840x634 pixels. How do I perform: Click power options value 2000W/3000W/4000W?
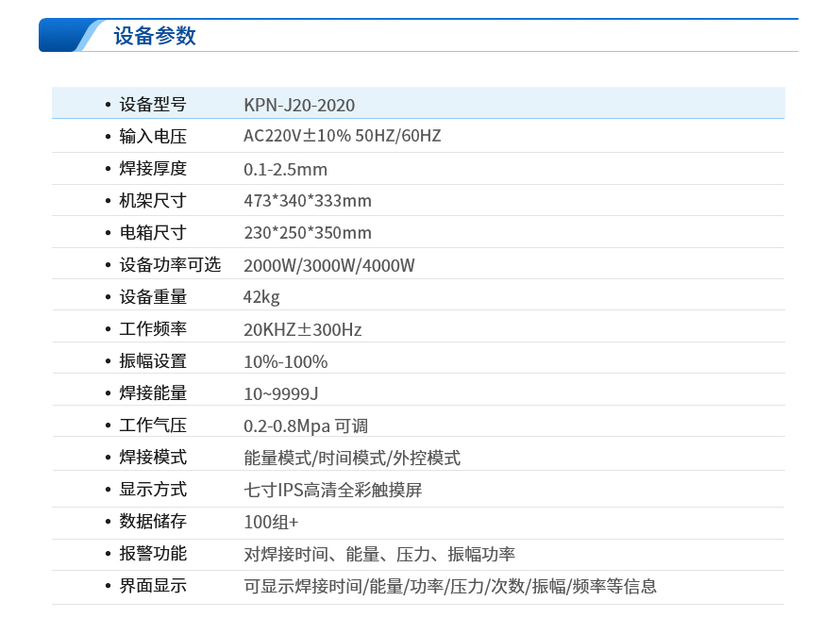[328, 266]
